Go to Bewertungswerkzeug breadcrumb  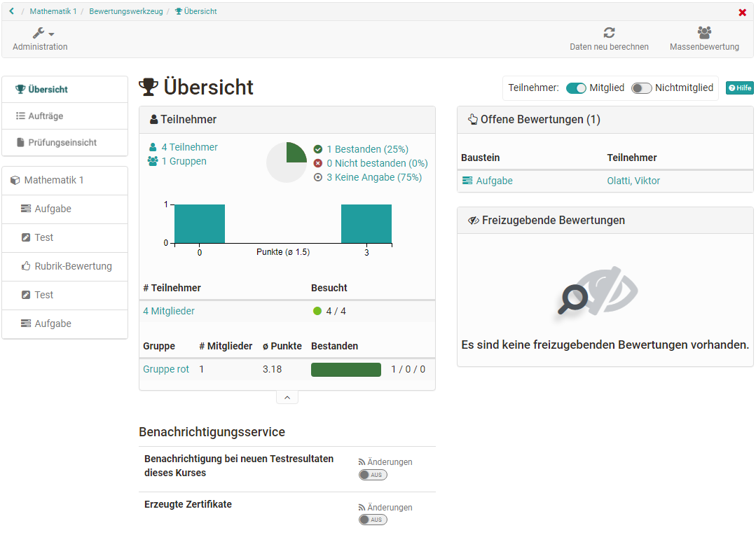pos(126,11)
